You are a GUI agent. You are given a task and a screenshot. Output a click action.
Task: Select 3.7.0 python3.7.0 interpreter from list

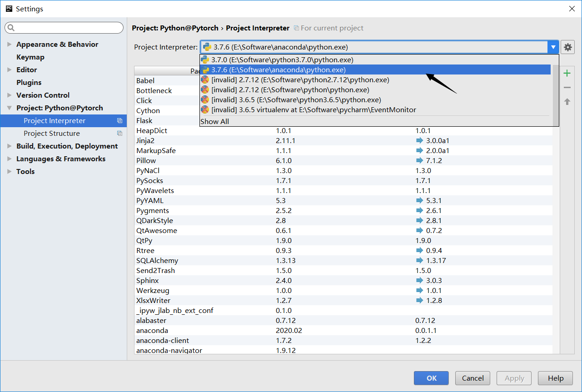(375, 60)
